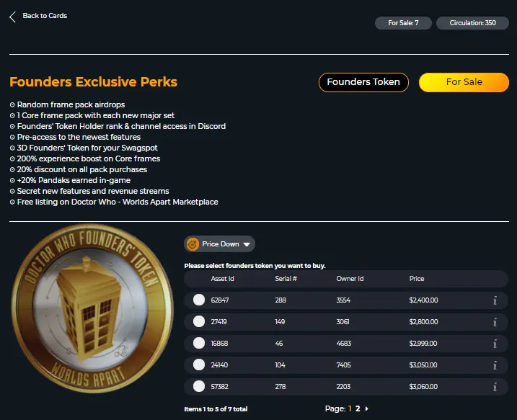Click owner id 4683
Viewport: 517px width, 420px height.
344,343
